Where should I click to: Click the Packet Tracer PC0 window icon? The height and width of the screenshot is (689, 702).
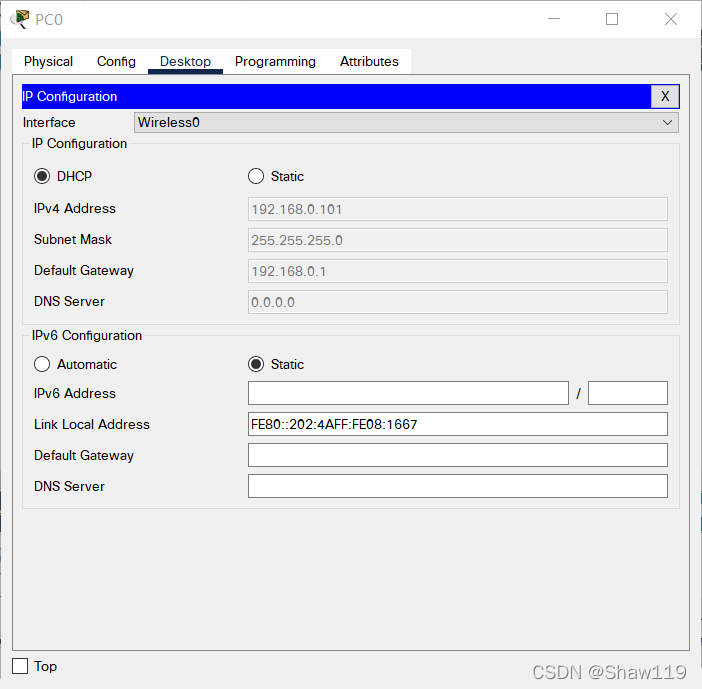click(x=20, y=19)
